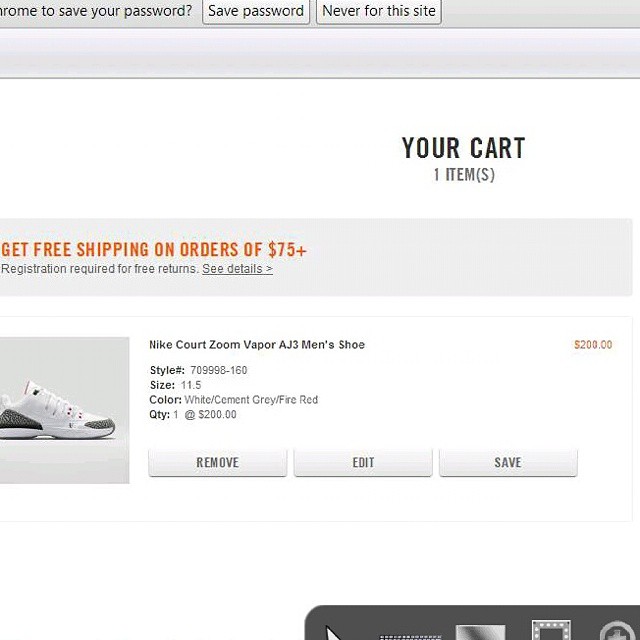Select the gradient square icon in bottom toolbar

480,632
